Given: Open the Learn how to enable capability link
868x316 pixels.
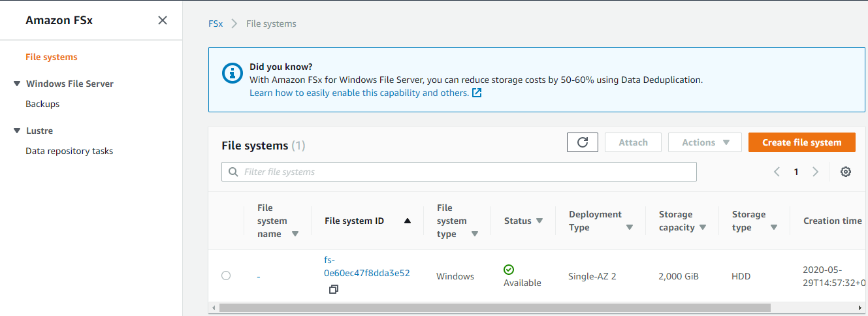Looking at the screenshot, I should pos(359,93).
